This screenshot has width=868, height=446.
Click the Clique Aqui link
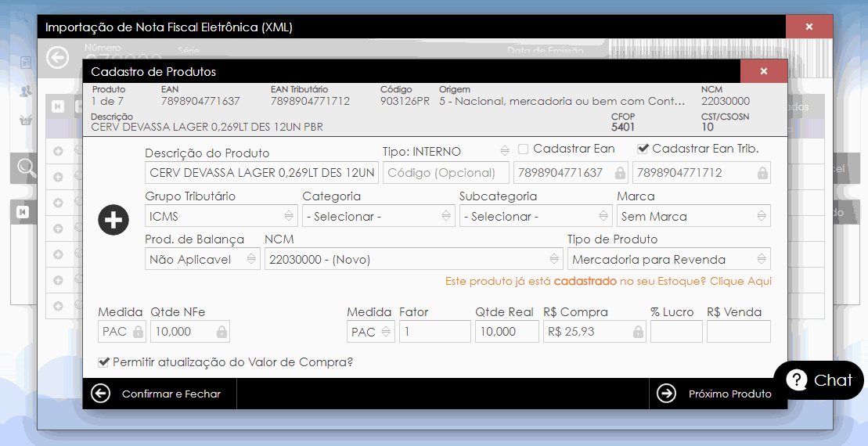[740, 281]
